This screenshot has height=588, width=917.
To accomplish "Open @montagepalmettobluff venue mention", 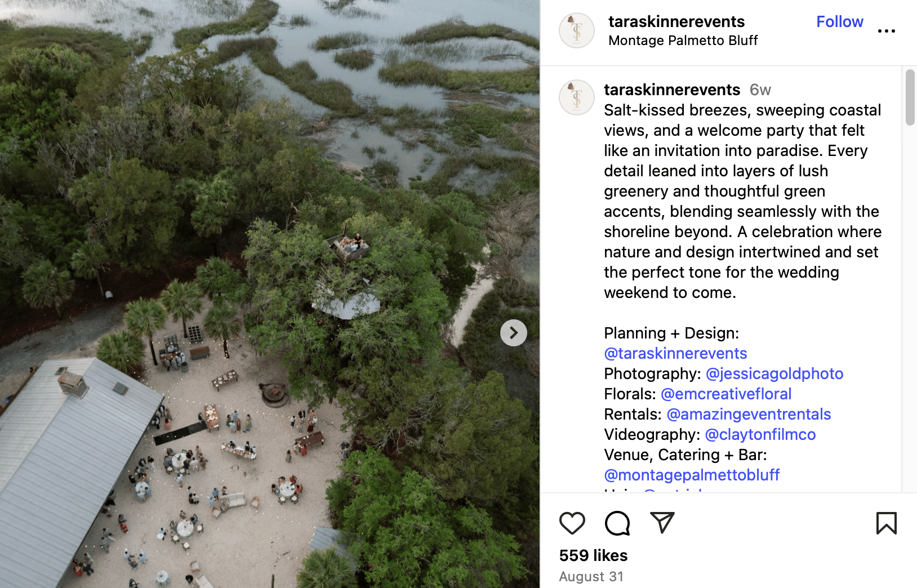I will click(x=692, y=475).
